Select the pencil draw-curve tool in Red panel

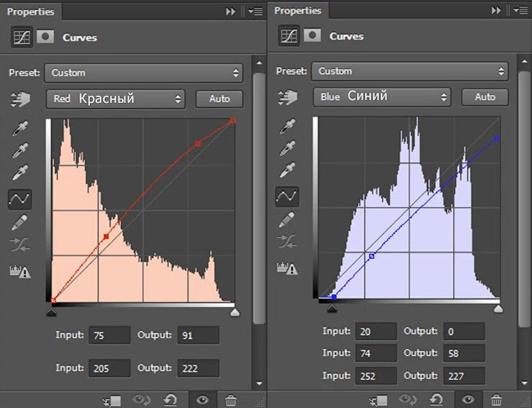(20, 223)
